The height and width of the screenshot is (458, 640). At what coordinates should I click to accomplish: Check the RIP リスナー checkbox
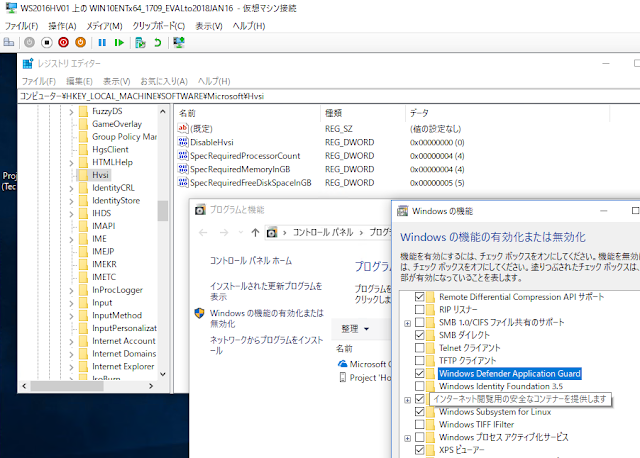click(x=419, y=309)
